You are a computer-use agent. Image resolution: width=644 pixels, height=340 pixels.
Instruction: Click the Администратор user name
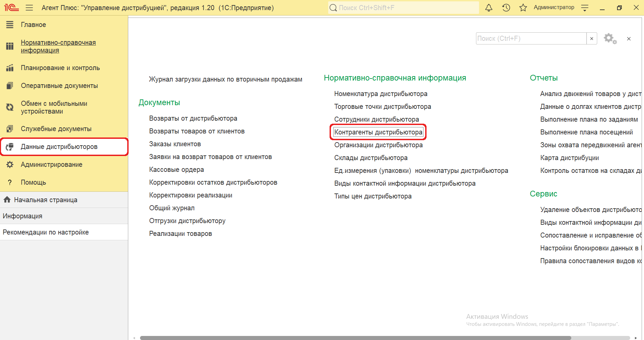[x=554, y=7]
